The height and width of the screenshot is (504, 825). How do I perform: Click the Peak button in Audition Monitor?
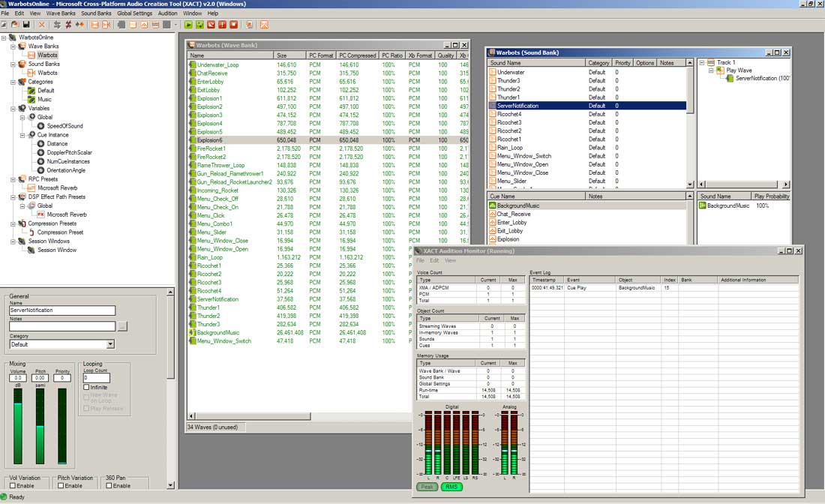tap(427, 487)
